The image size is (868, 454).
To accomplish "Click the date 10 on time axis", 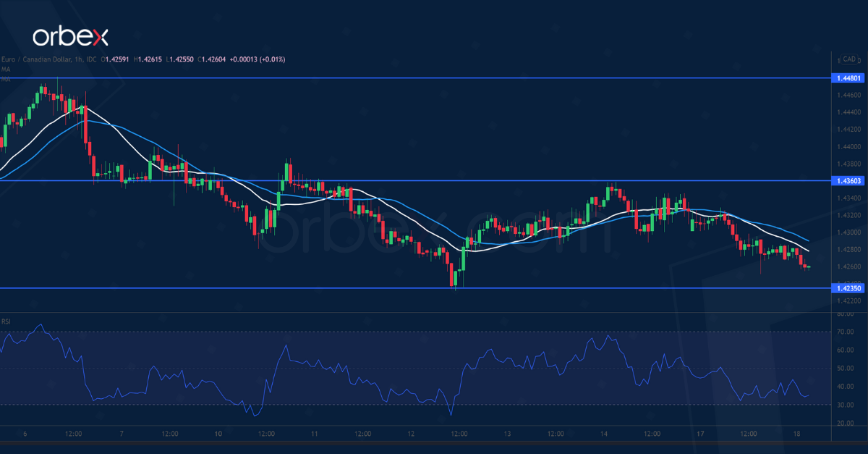I will pos(218,434).
